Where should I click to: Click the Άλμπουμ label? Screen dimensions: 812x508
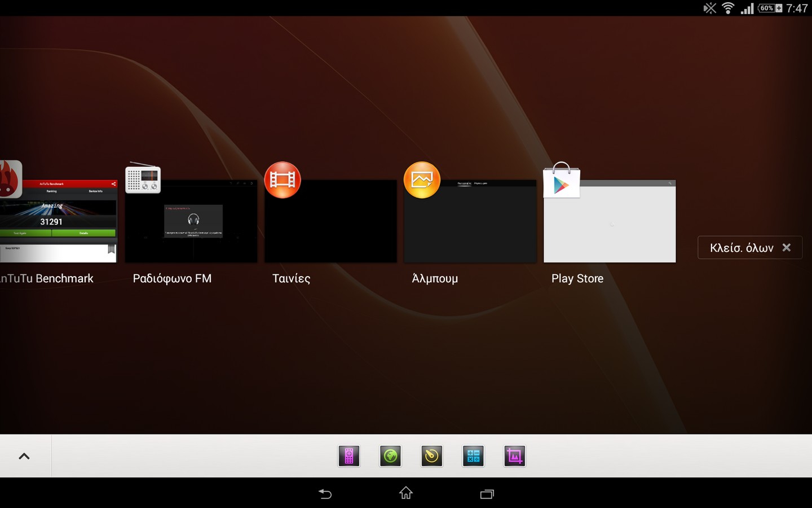coord(435,278)
